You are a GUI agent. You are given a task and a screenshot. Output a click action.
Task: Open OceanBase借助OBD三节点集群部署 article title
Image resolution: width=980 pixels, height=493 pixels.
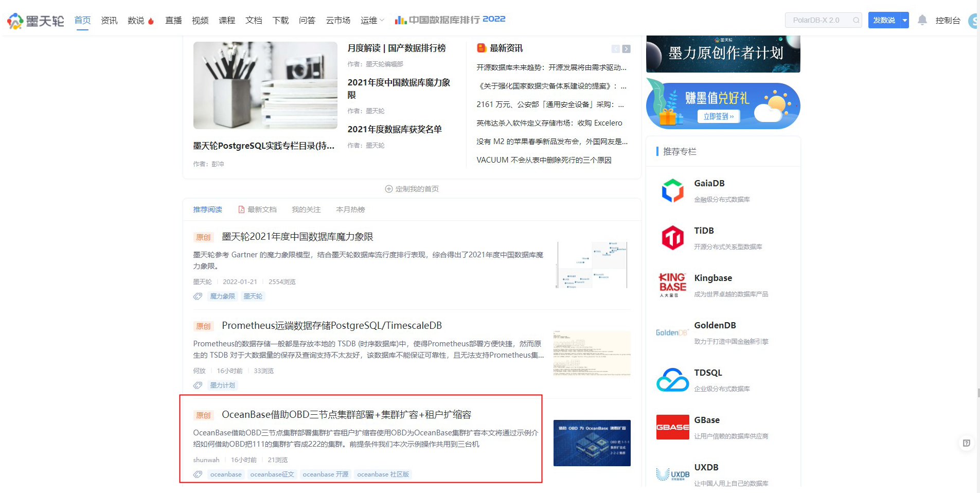[346, 415]
